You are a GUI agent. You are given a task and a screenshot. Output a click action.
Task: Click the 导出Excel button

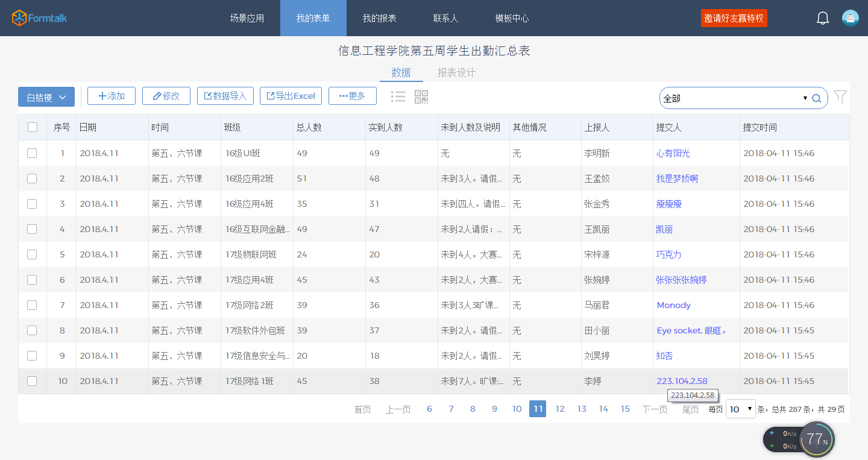291,96
